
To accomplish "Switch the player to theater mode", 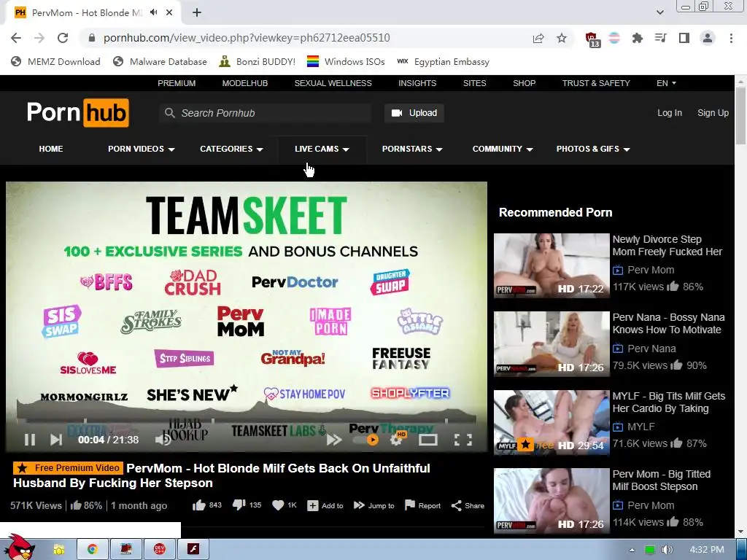I will click(x=427, y=440).
